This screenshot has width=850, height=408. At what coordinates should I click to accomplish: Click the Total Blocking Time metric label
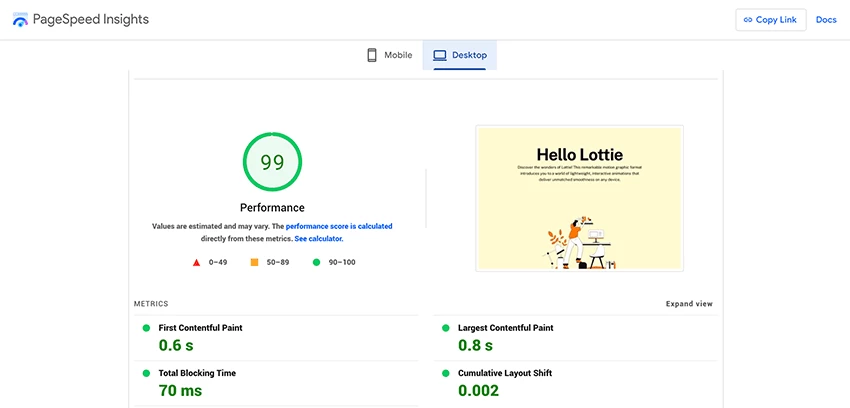coord(197,373)
